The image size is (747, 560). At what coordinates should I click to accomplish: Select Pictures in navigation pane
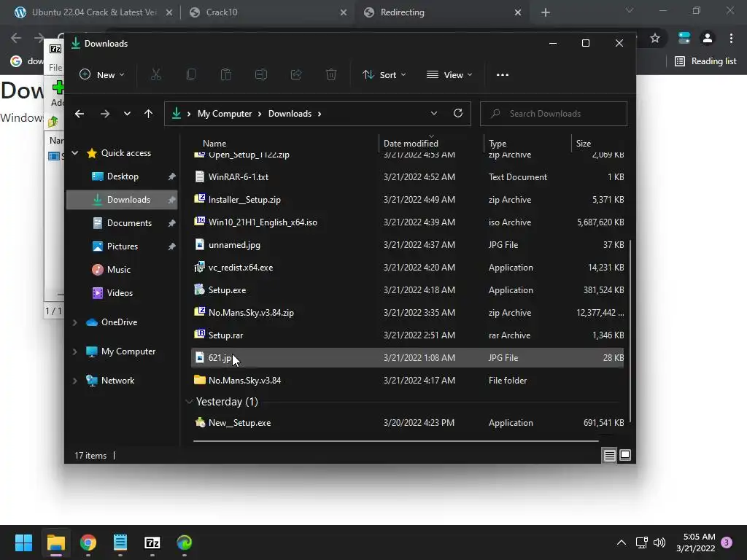point(122,246)
